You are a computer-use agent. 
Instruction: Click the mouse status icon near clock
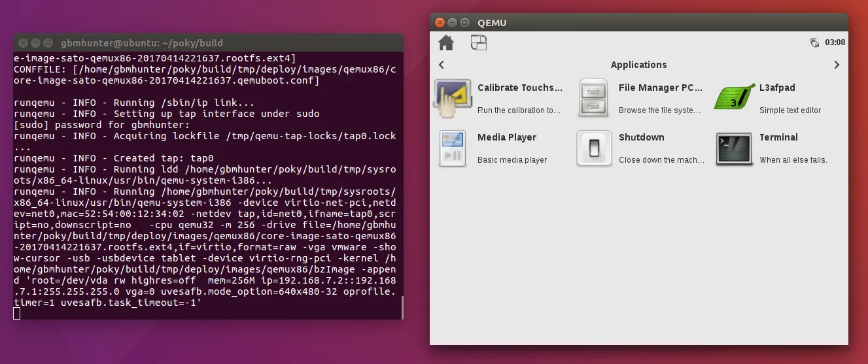pyautogui.click(x=814, y=42)
